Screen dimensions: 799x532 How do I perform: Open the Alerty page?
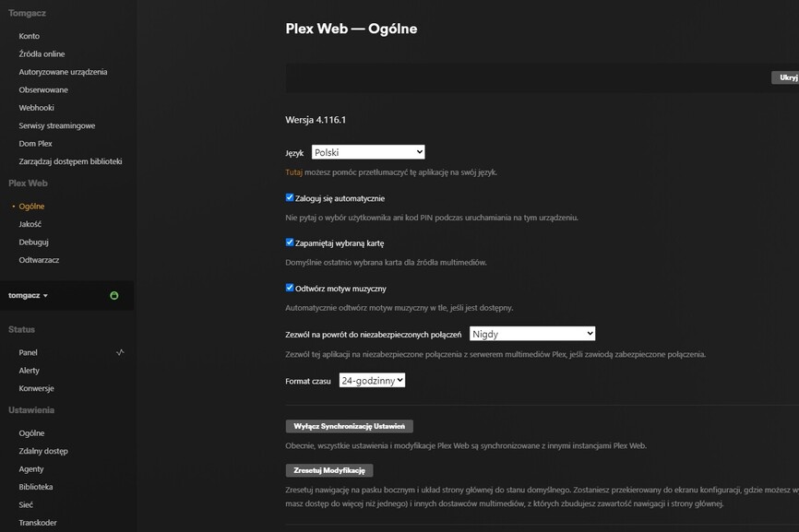pos(29,370)
